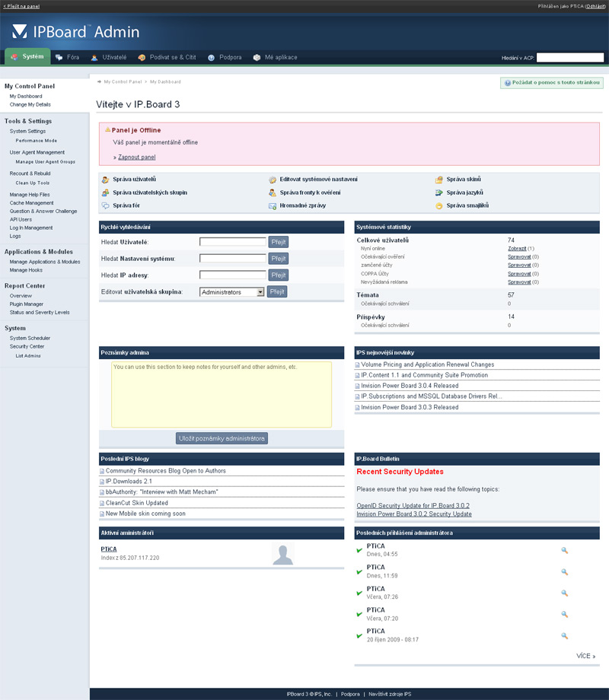Open Invision Power Board 3.0.4 Released news

[x=410, y=386]
